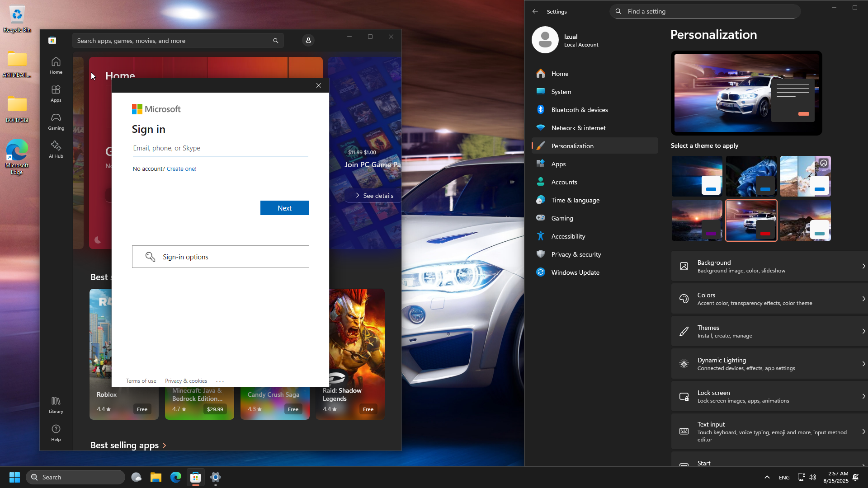Open Gaming section in Microsoft Store sidebar
868x488 pixels.
[56, 122]
